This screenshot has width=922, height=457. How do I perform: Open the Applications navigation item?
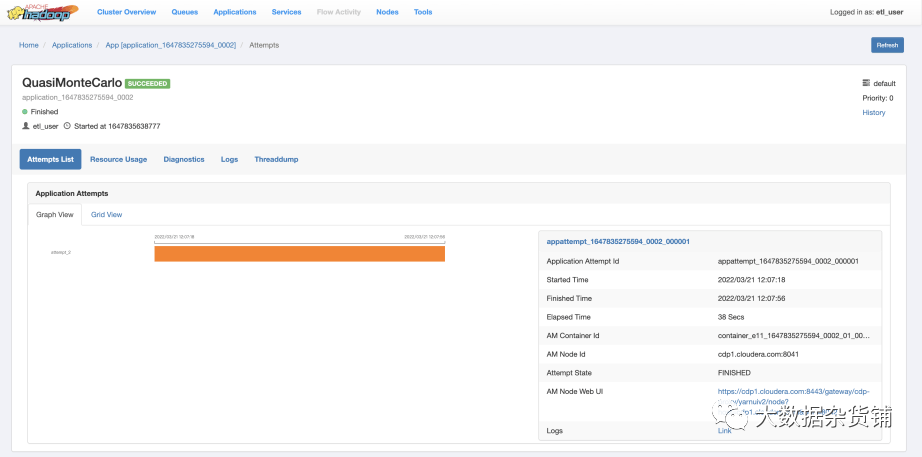(x=235, y=12)
